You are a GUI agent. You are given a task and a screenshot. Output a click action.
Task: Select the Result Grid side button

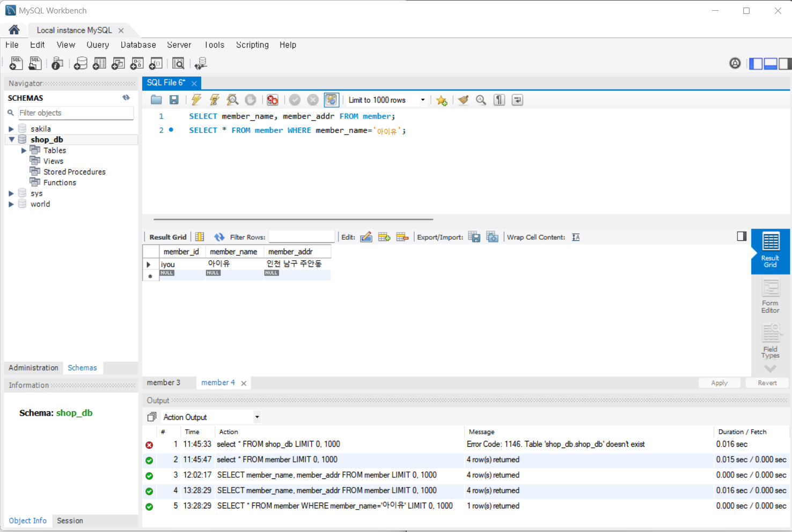(771, 250)
